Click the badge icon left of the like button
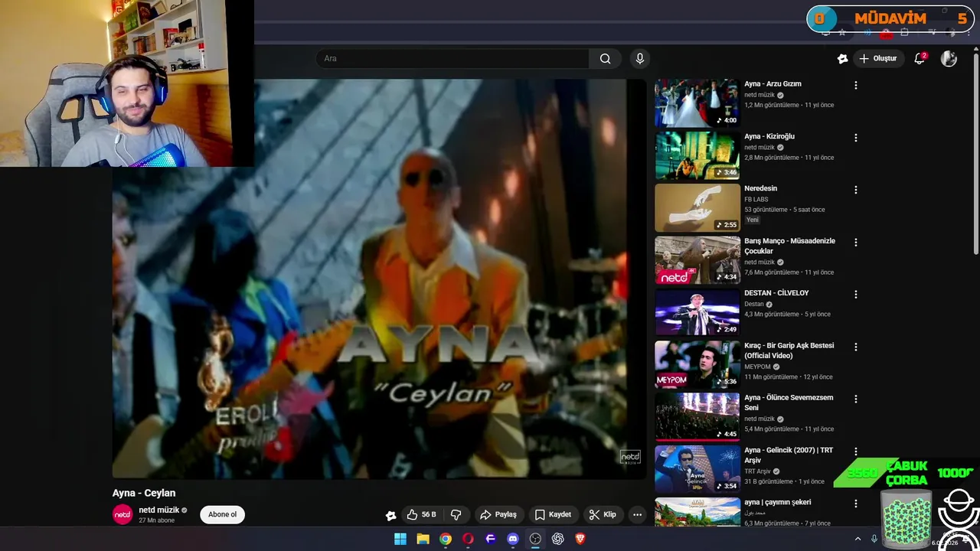 (x=390, y=516)
